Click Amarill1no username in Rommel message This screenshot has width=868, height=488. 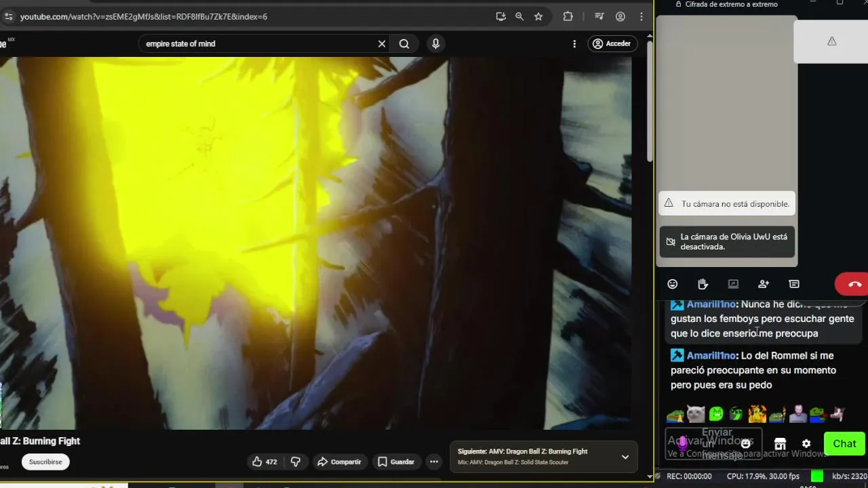[711, 355]
